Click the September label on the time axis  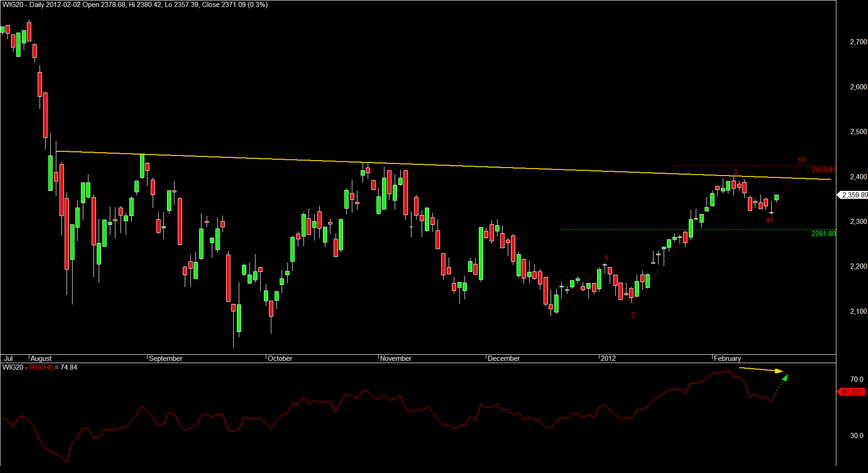pyautogui.click(x=166, y=358)
